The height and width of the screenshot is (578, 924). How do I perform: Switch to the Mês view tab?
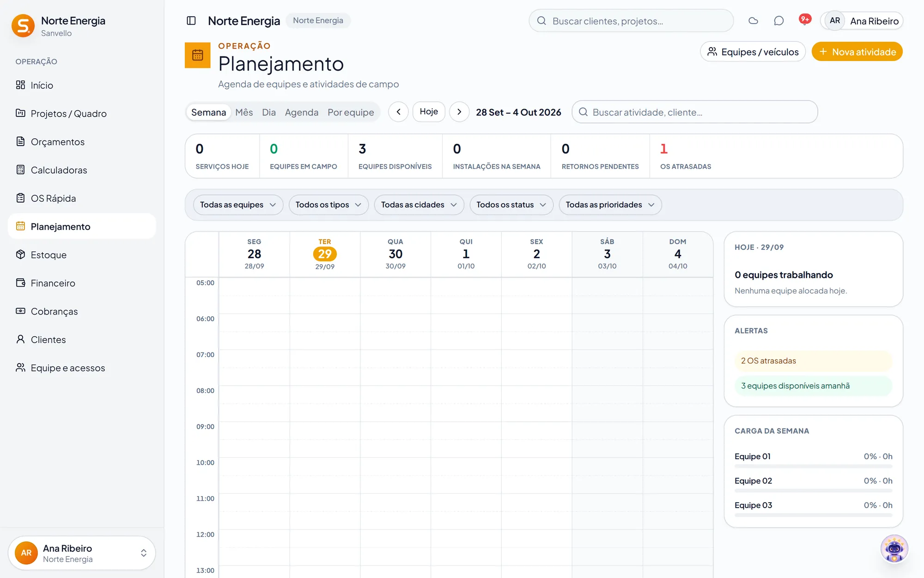[244, 112]
